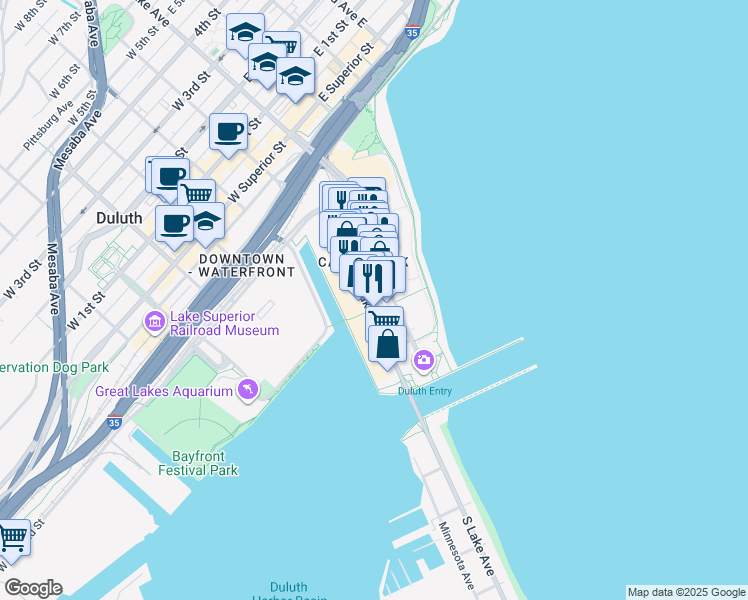Click the Lake Superior Railroad Museum marker icon
Image resolution: width=748 pixels, height=600 pixels.
(155, 322)
